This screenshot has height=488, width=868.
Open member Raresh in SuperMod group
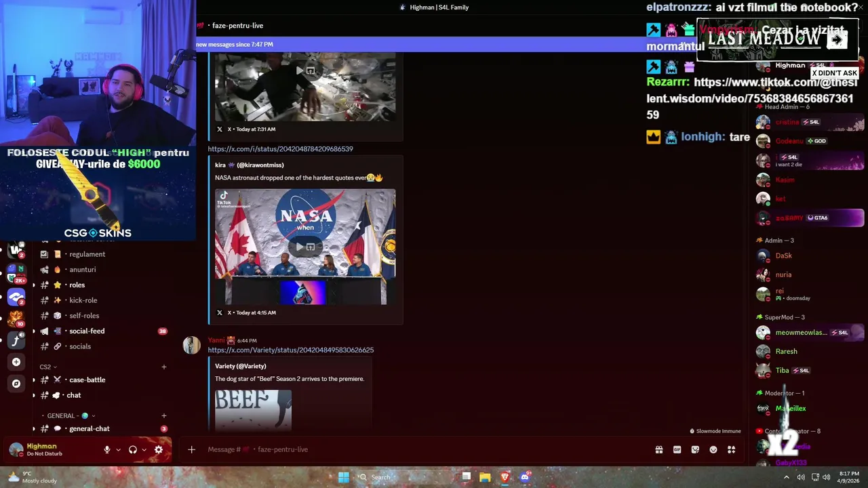click(786, 352)
